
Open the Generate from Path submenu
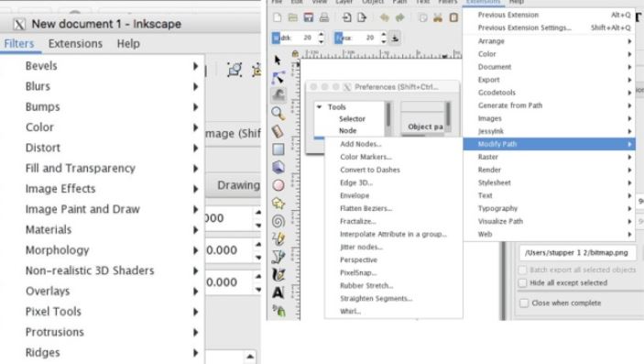(549, 105)
